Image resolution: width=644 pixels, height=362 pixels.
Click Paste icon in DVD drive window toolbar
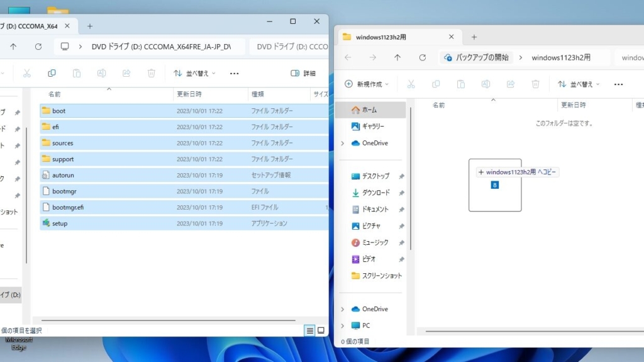pyautogui.click(x=76, y=73)
